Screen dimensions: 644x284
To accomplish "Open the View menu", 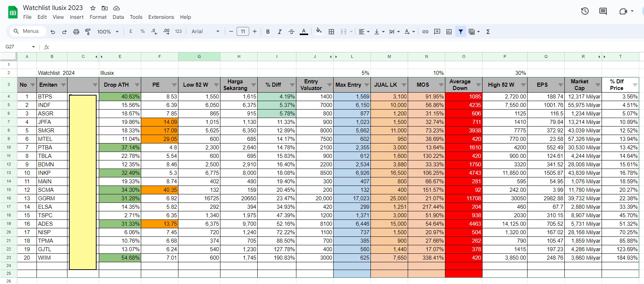I will 58,17.
